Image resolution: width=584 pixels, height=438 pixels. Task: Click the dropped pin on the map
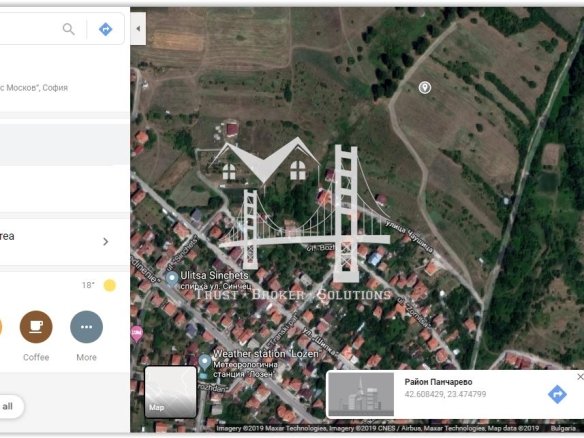425,88
